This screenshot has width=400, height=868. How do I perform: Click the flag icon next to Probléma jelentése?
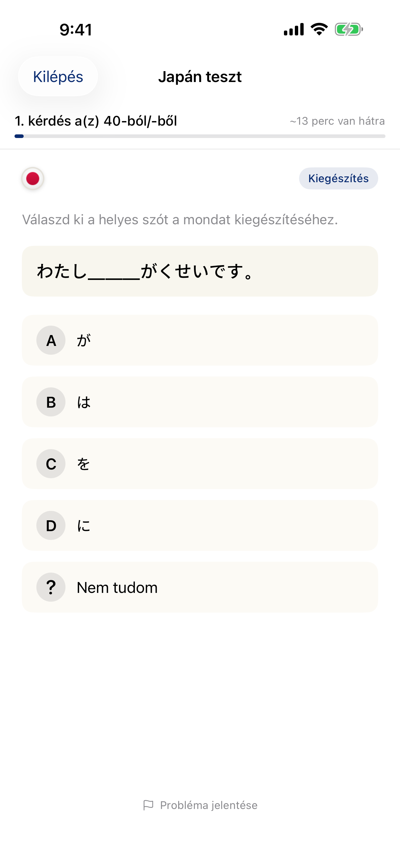pos(149,805)
